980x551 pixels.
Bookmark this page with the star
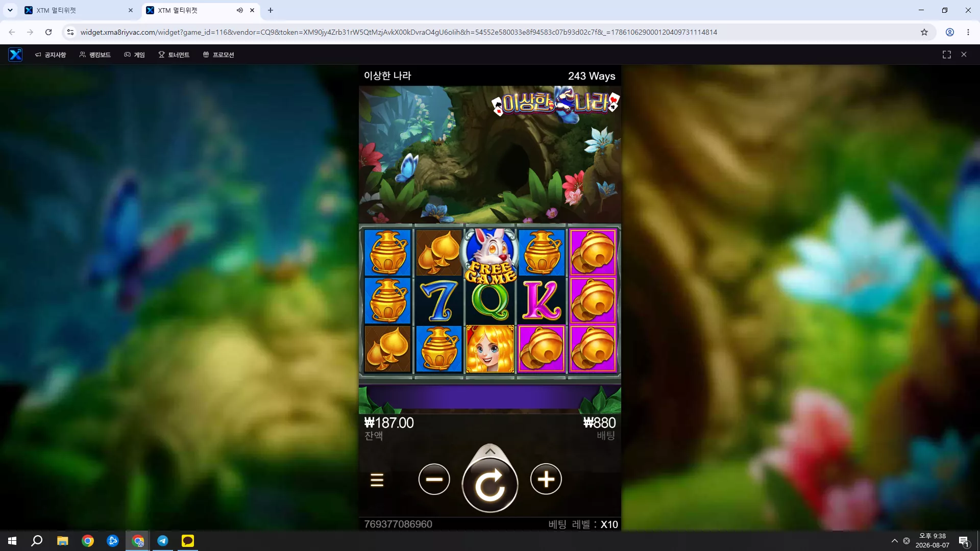(x=924, y=32)
